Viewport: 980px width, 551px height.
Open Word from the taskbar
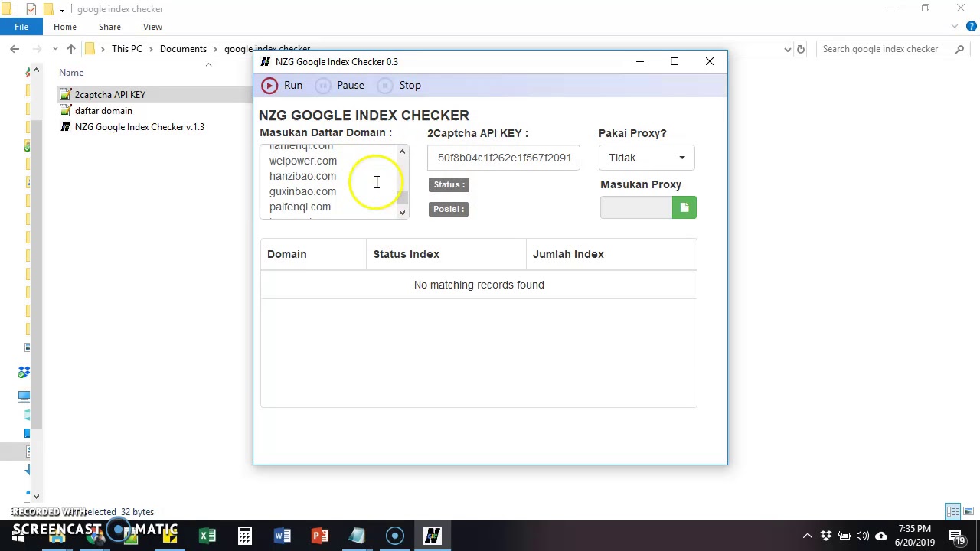click(283, 536)
